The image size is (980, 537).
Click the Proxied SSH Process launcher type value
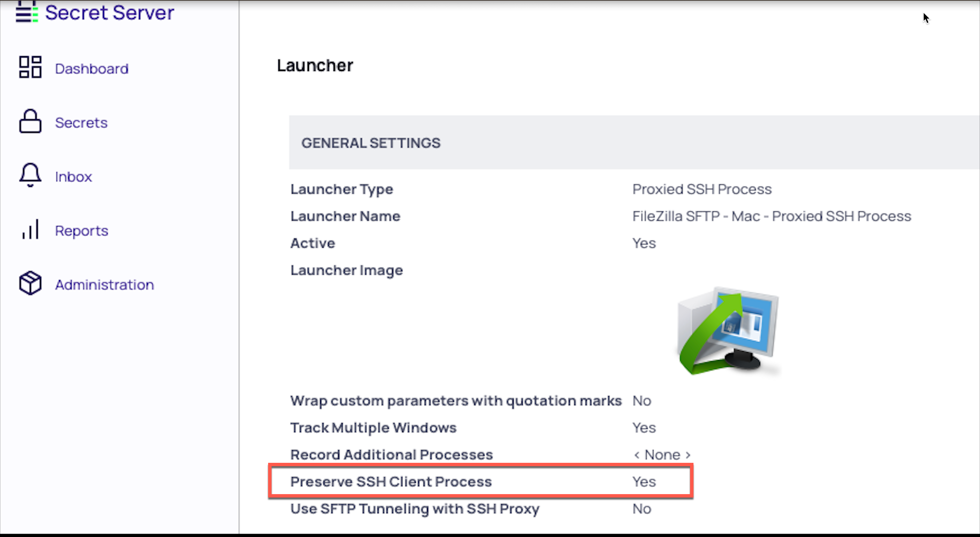click(702, 190)
